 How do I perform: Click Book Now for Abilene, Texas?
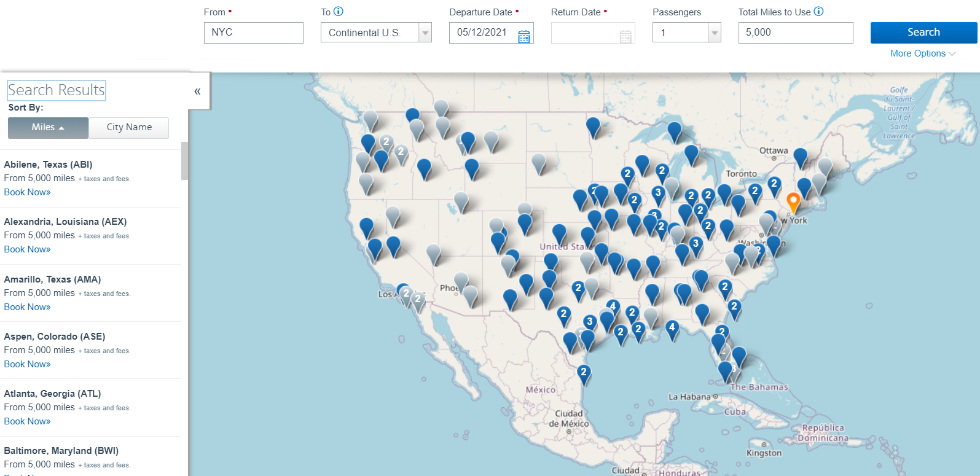[28, 192]
